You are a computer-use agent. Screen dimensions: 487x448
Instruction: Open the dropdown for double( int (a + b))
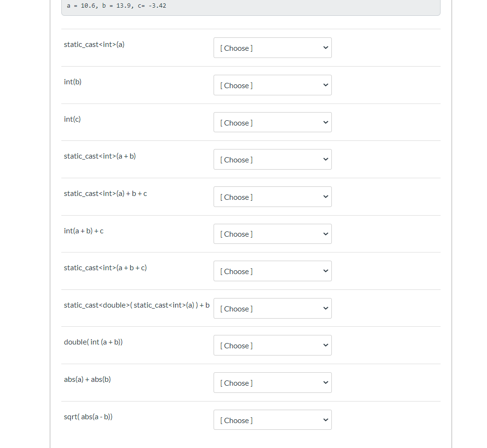[x=272, y=345]
